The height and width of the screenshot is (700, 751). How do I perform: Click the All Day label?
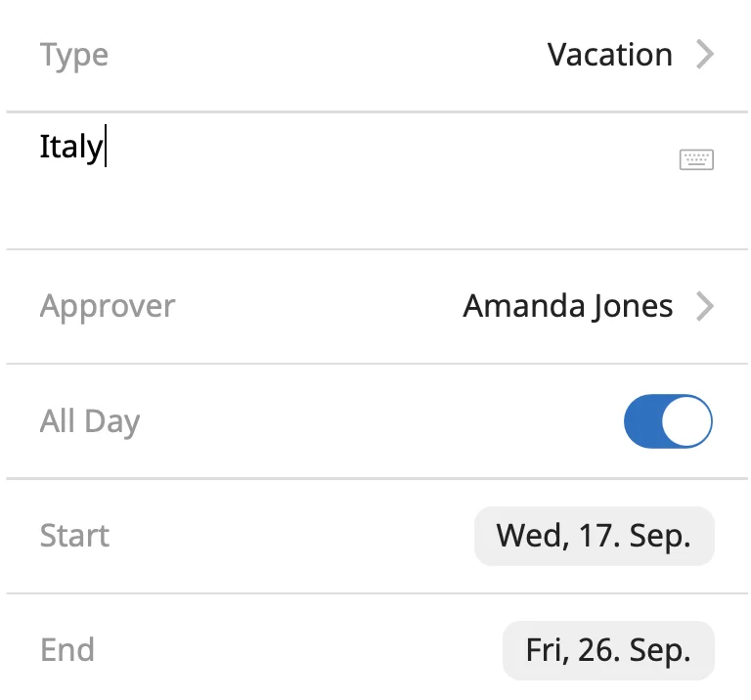[90, 422]
